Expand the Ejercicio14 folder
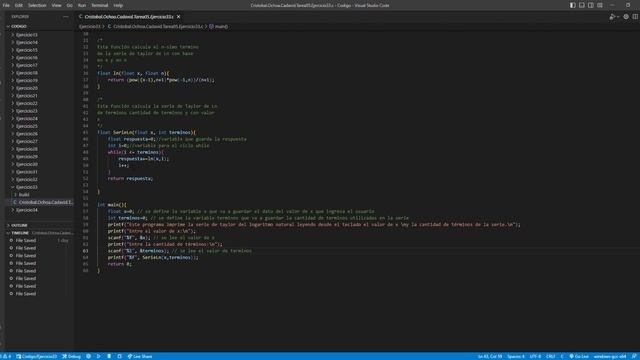This screenshot has height=360, width=640. pyautogui.click(x=40, y=42)
